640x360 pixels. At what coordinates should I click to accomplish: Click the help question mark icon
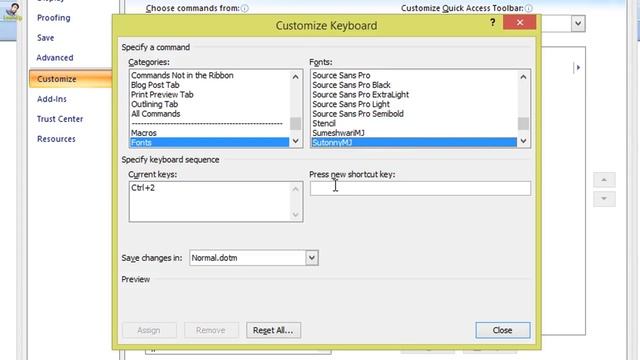tap(493, 22)
